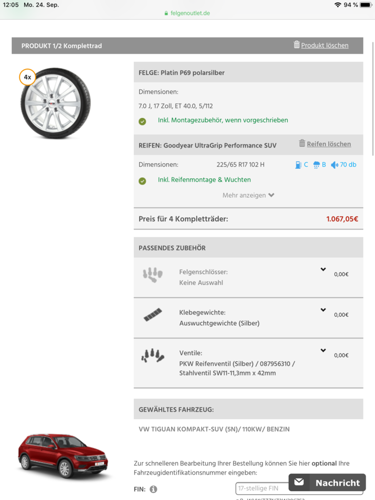Image resolution: width=375 pixels, height=500 pixels.
Task: Open the FIN info tooltip icon
Action: point(153,489)
